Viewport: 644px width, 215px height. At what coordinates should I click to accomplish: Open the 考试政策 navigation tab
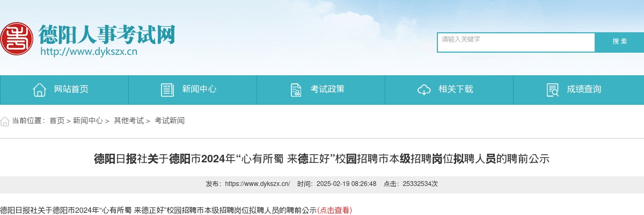321,90
